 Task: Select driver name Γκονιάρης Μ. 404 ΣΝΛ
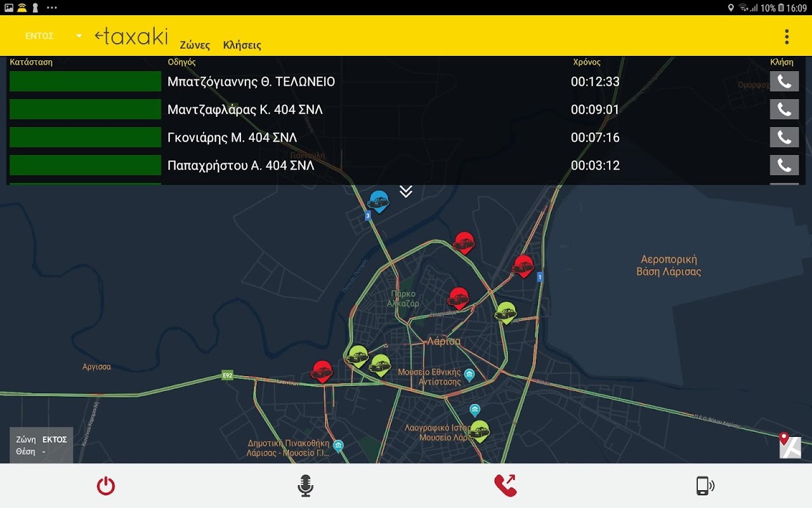point(232,137)
